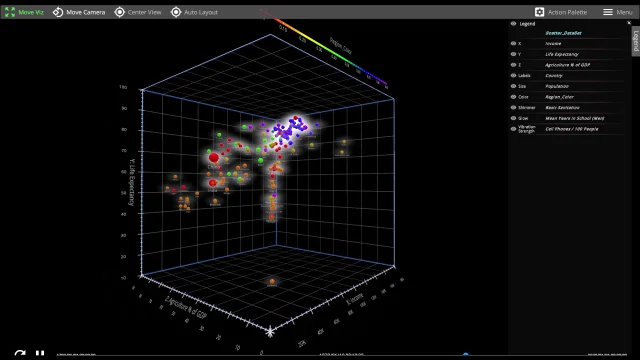Open the Action Palette gear icon
The height and width of the screenshot is (360, 640).
click(x=540, y=12)
